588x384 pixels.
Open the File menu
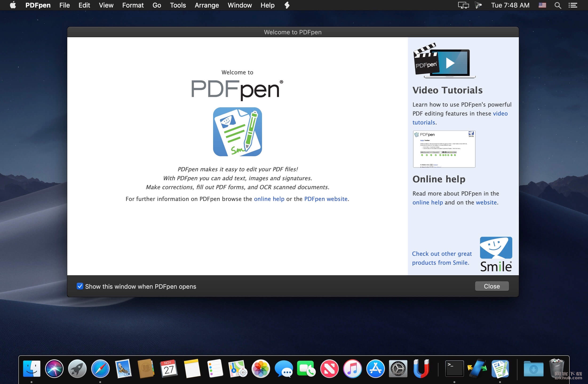(x=64, y=5)
